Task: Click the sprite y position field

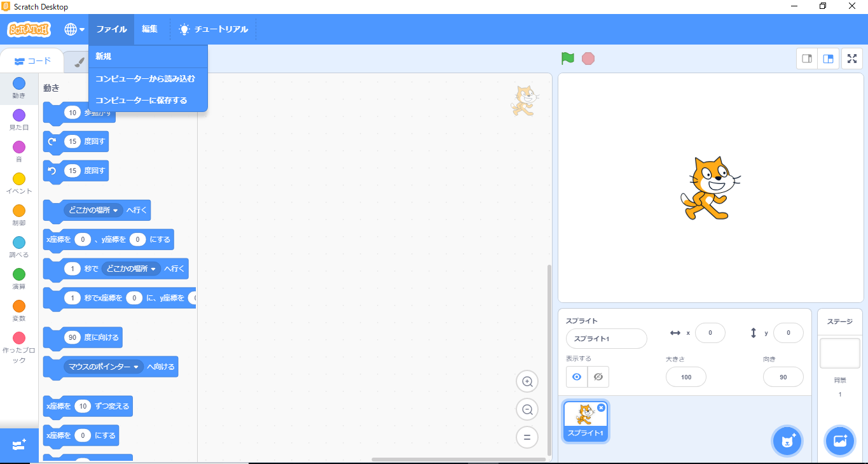Action: (x=789, y=333)
